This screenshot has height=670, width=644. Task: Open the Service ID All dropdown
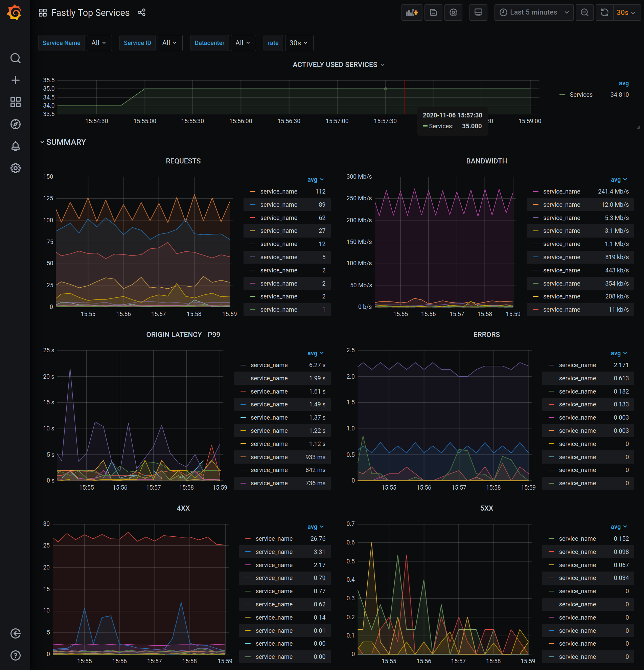[x=170, y=43]
